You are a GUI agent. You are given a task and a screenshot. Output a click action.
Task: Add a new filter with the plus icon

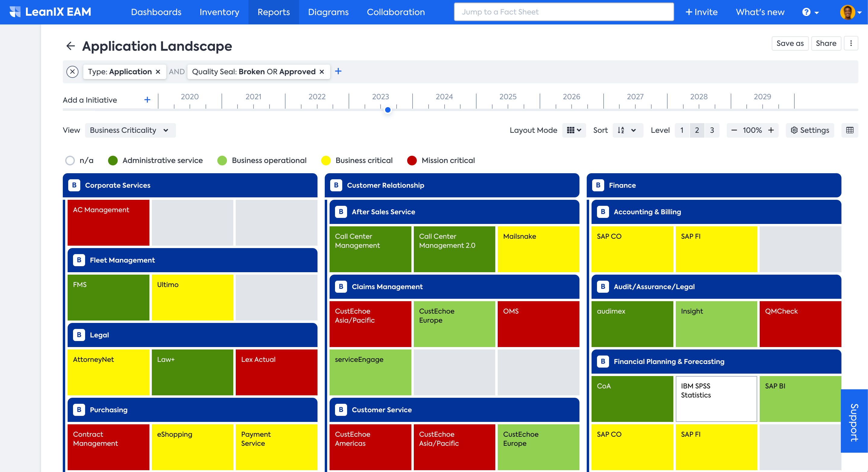click(338, 71)
